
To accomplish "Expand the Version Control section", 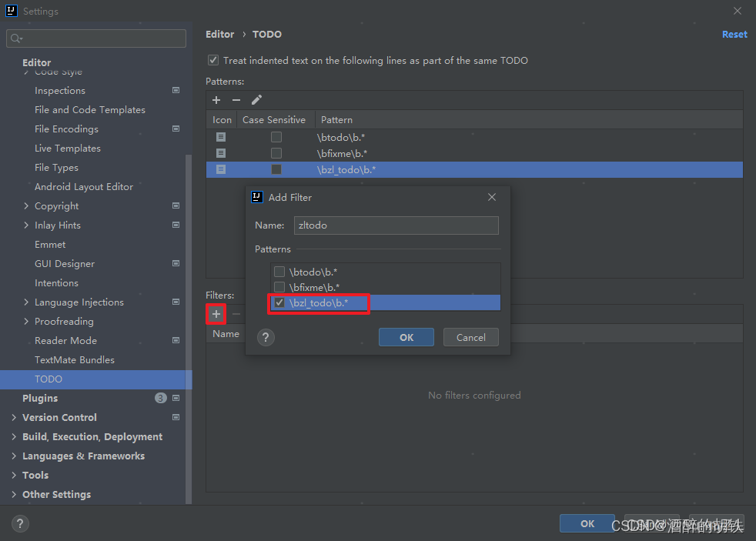I will pos(14,417).
